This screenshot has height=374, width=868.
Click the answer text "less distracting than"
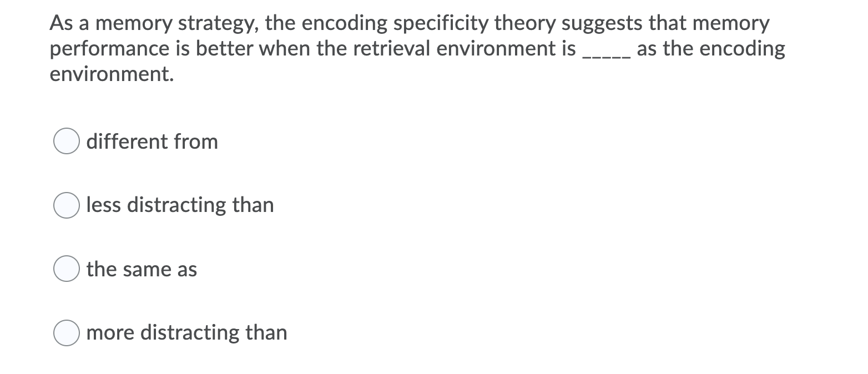[x=180, y=205]
